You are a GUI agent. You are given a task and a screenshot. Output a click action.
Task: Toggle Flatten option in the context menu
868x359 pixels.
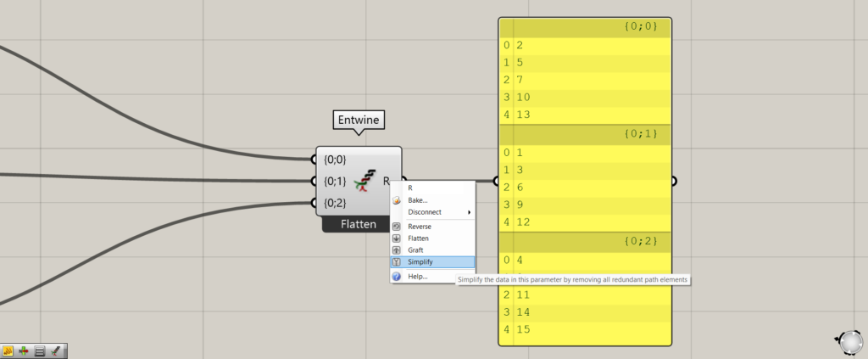coord(419,238)
